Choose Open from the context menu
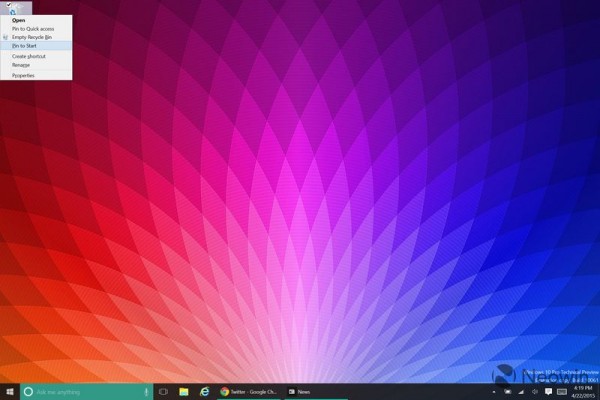The height and width of the screenshot is (400, 600). [20, 20]
